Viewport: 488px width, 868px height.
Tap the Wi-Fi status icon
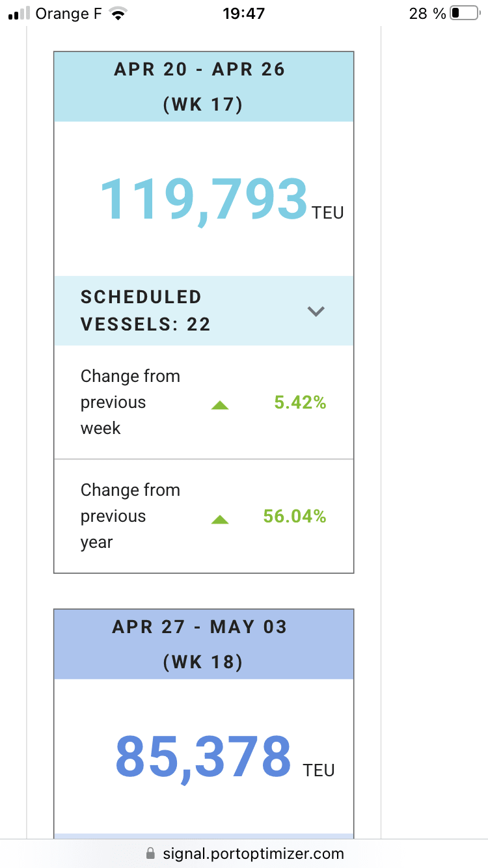click(118, 14)
